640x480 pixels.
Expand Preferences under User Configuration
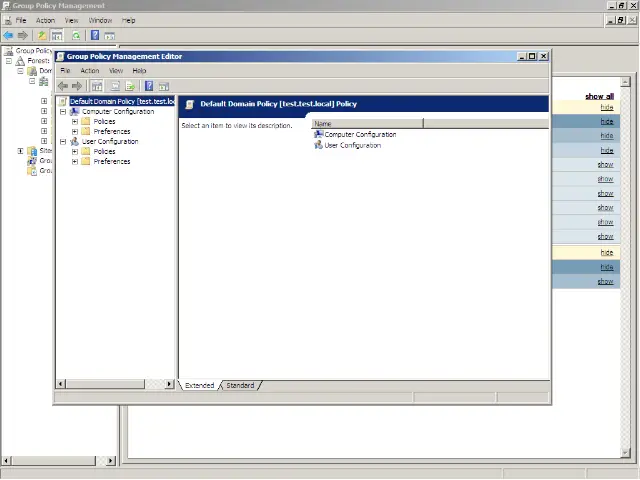75,161
